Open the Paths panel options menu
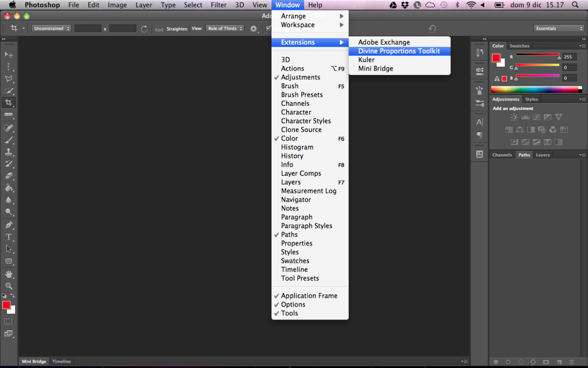The image size is (588, 368). [x=583, y=155]
